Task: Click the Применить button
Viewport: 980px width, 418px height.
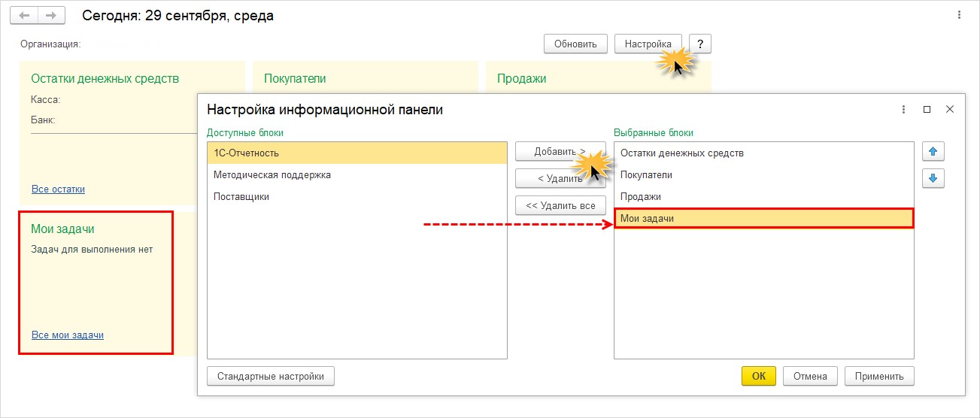Action: [879, 377]
